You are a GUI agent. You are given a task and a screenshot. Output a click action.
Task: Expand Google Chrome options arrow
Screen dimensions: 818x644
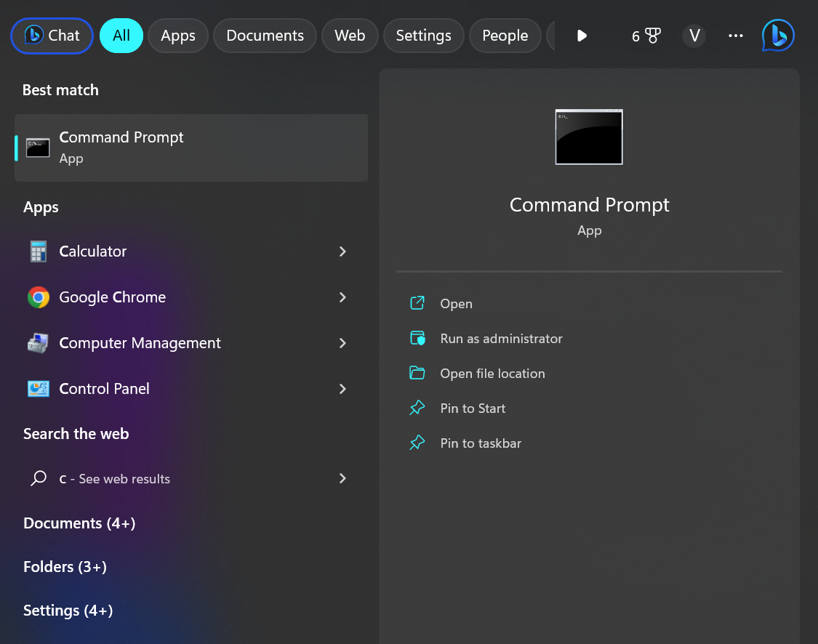(x=342, y=297)
